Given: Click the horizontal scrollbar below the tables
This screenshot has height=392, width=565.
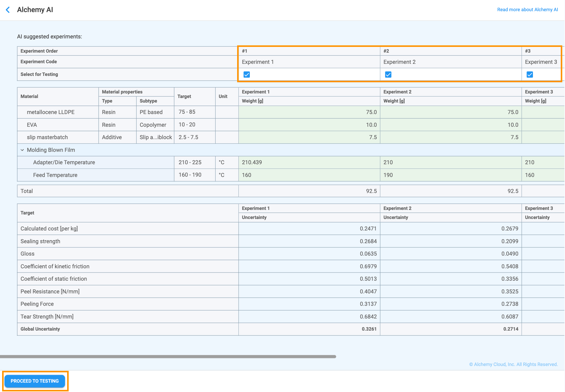Looking at the screenshot, I should coord(168,357).
